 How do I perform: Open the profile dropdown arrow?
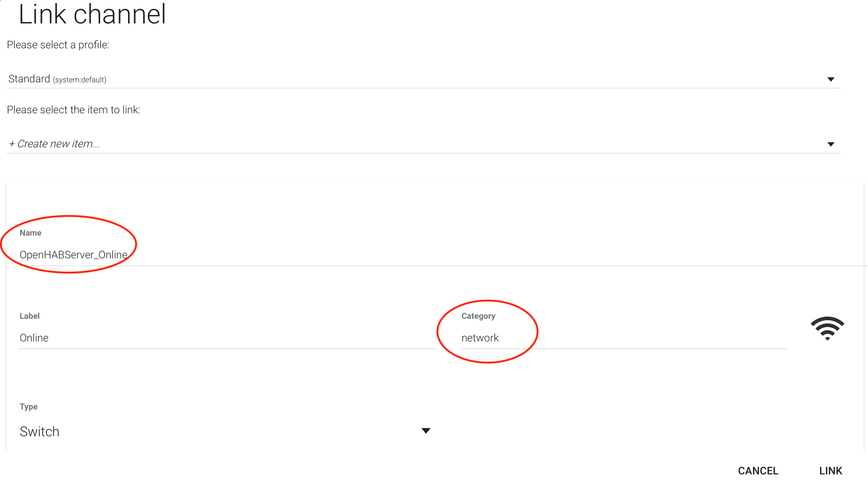coord(831,79)
